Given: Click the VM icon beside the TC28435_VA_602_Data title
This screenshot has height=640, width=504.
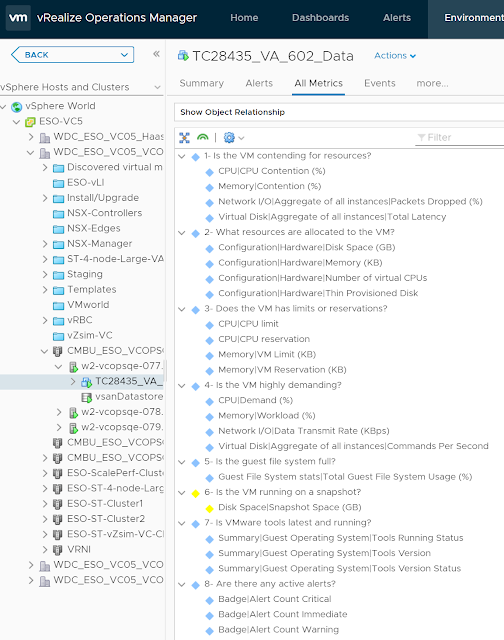Looking at the screenshot, I should point(183,56).
